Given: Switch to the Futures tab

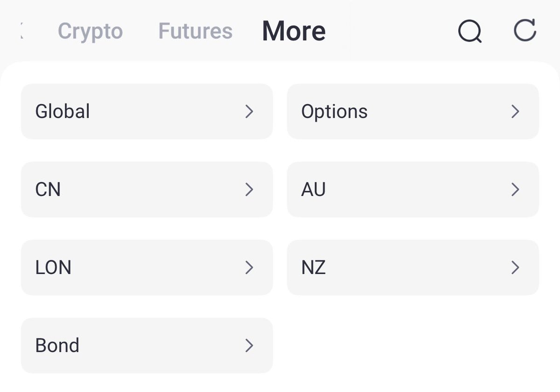Looking at the screenshot, I should [195, 31].
